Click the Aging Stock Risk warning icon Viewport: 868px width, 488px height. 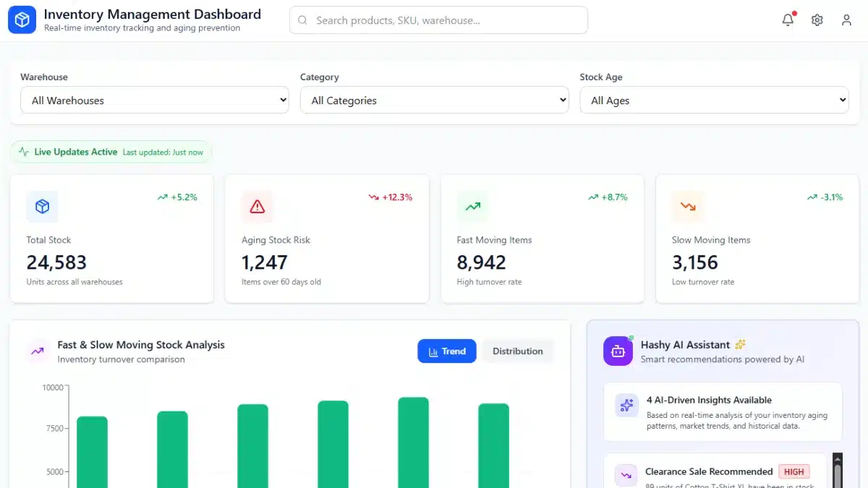257,207
